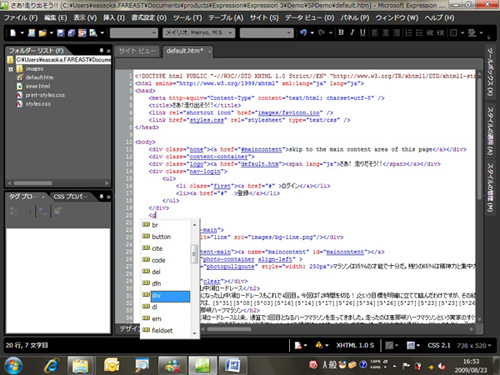Click the warning triangle status bar icon

click(x=319, y=345)
